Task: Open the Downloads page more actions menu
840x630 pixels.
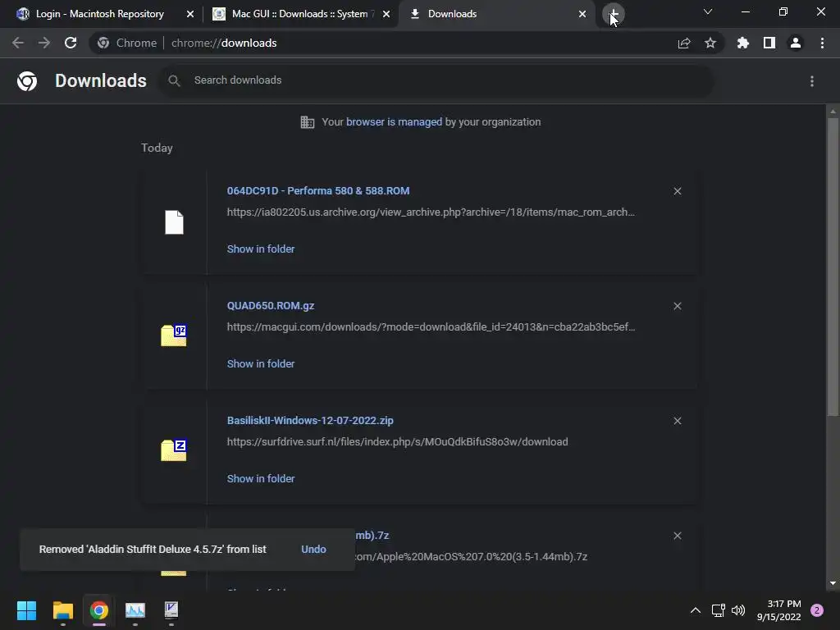Action: click(x=812, y=81)
